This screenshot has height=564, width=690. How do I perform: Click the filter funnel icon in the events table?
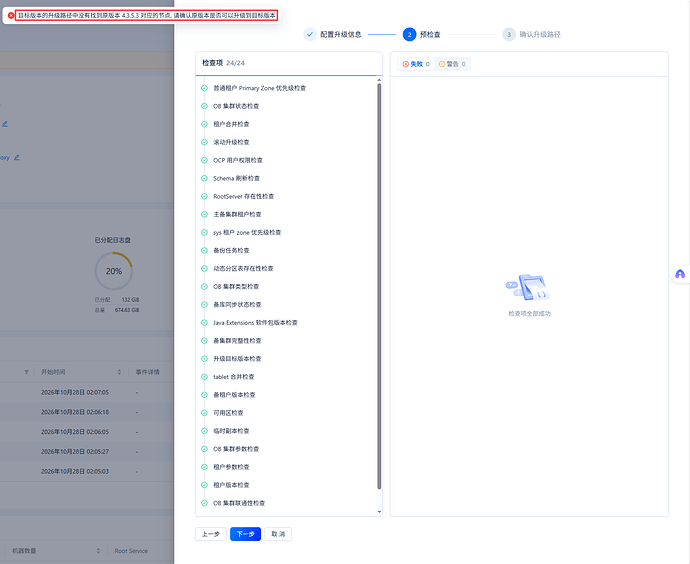point(26,372)
